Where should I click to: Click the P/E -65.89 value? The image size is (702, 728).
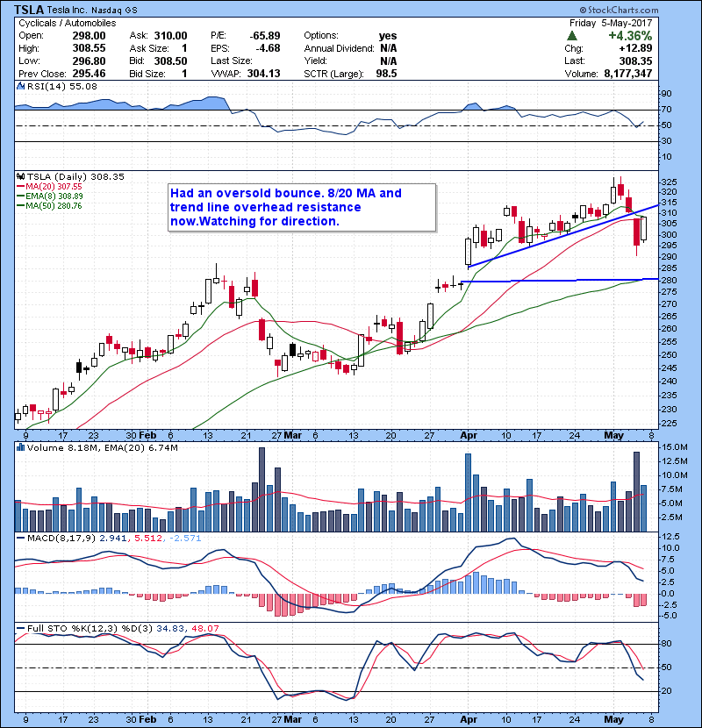(265, 36)
